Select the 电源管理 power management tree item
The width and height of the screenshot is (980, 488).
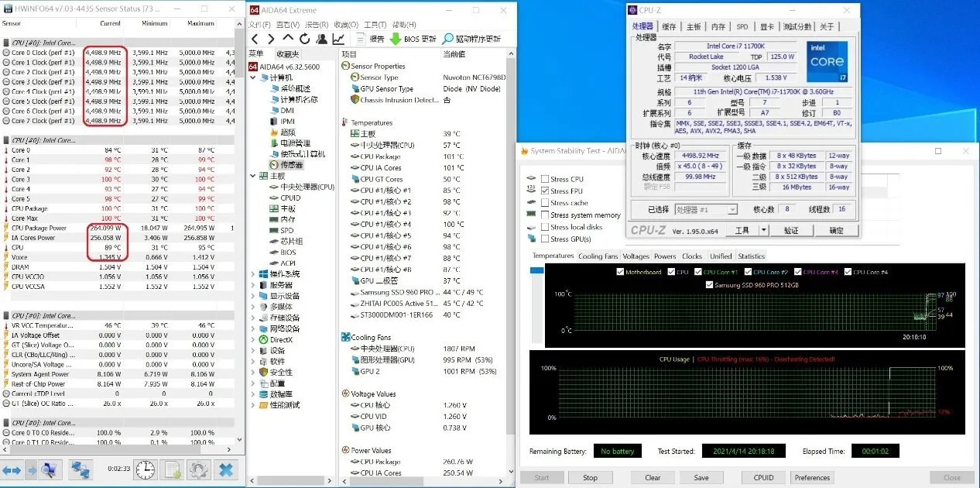(x=290, y=143)
